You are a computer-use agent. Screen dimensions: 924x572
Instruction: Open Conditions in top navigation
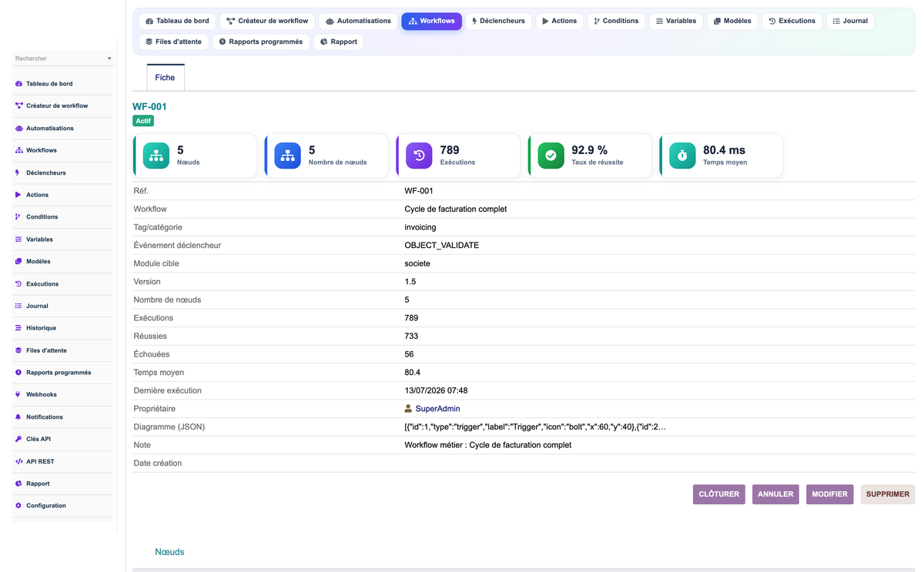[x=616, y=21]
